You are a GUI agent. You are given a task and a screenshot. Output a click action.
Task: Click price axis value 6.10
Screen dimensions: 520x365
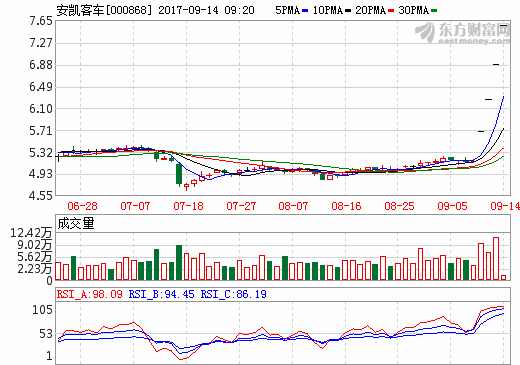pyautogui.click(x=41, y=109)
